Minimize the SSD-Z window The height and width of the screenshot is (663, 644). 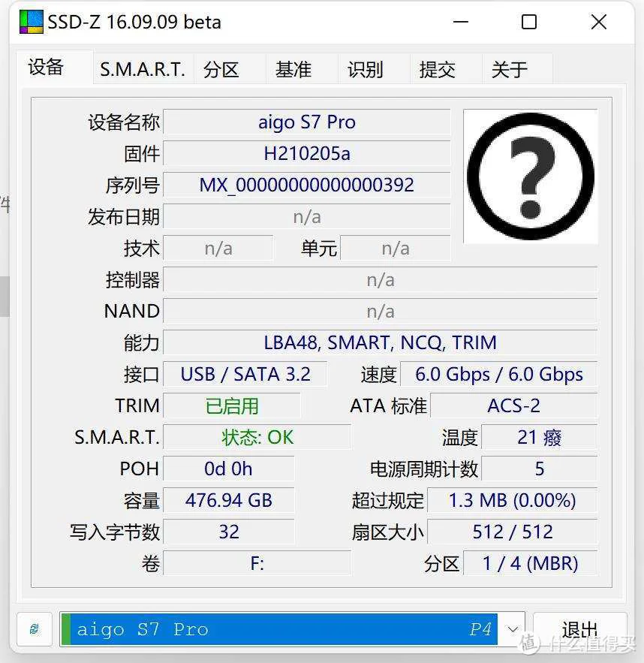pos(461,22)
